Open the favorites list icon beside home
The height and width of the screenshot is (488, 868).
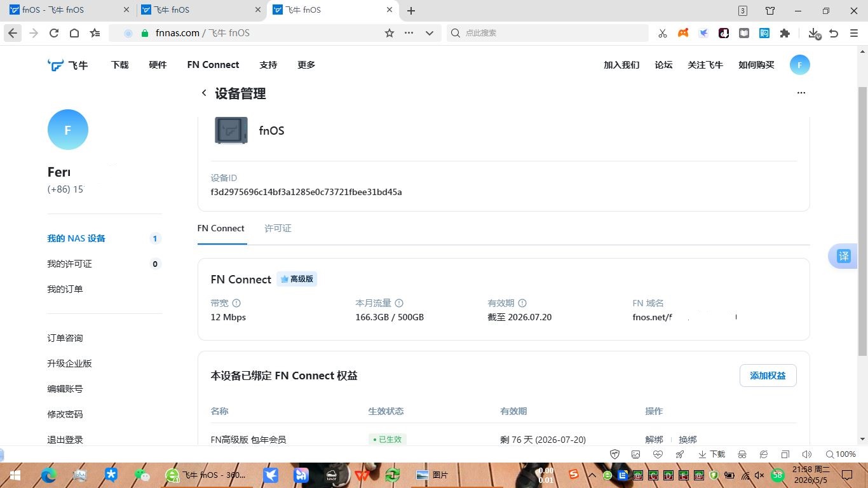click(95, 33)
